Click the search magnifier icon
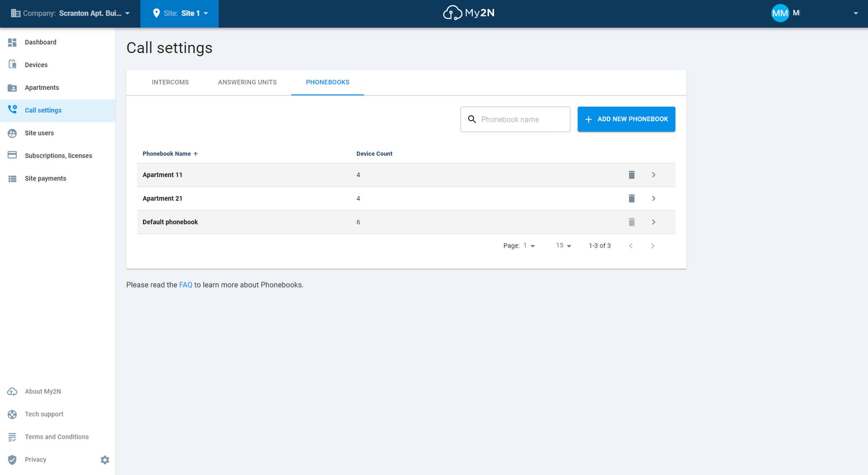Viewport: 868px width, 475px height. click(x=472, y=120)
